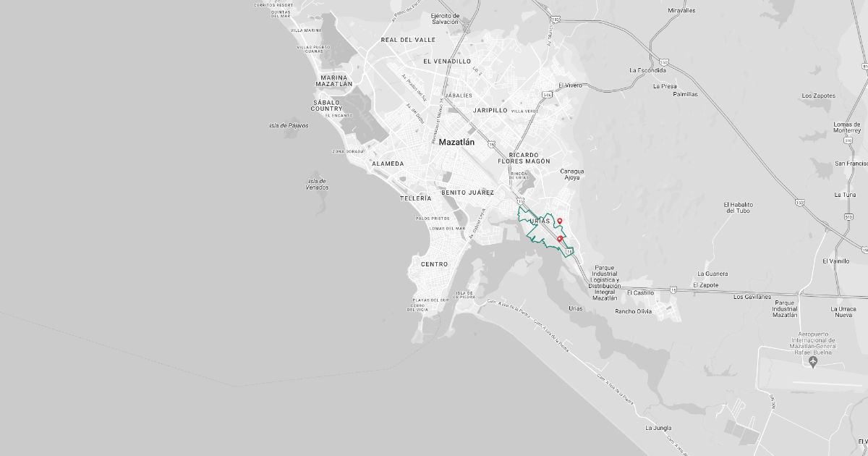Click the Quintas del Mar label

pos(281,14)
